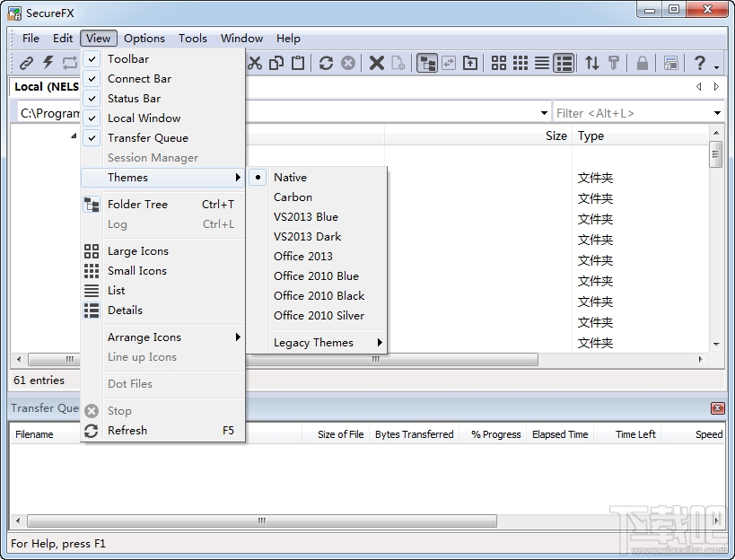The width and height of the screenshot is (735, 560).
Task: Click the Delete file toolbar icon
Action: click(x=376, y=63)
